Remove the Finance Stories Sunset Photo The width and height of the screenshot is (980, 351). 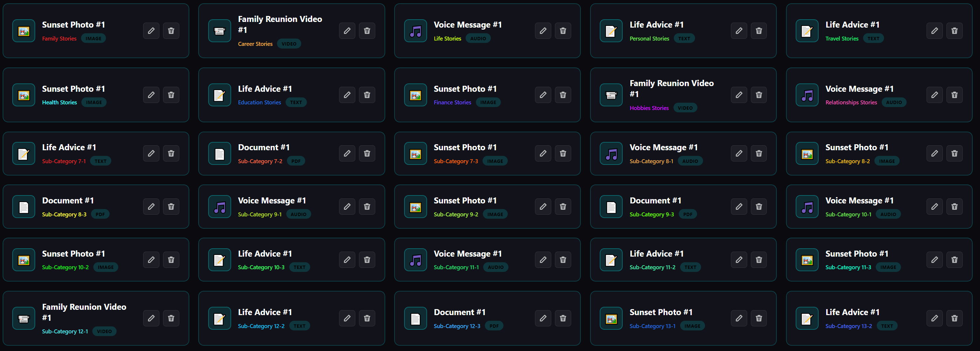point(563,95)
